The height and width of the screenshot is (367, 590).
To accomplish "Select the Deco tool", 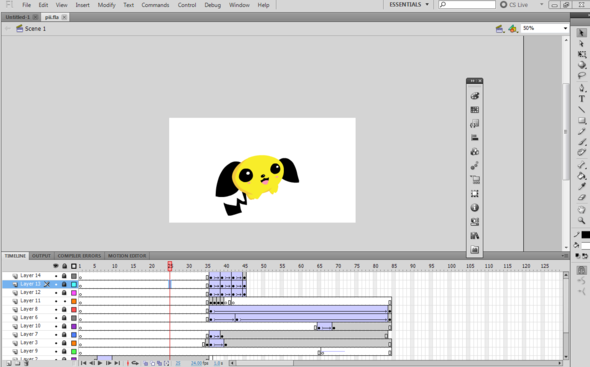I will [x=581, y=152].
